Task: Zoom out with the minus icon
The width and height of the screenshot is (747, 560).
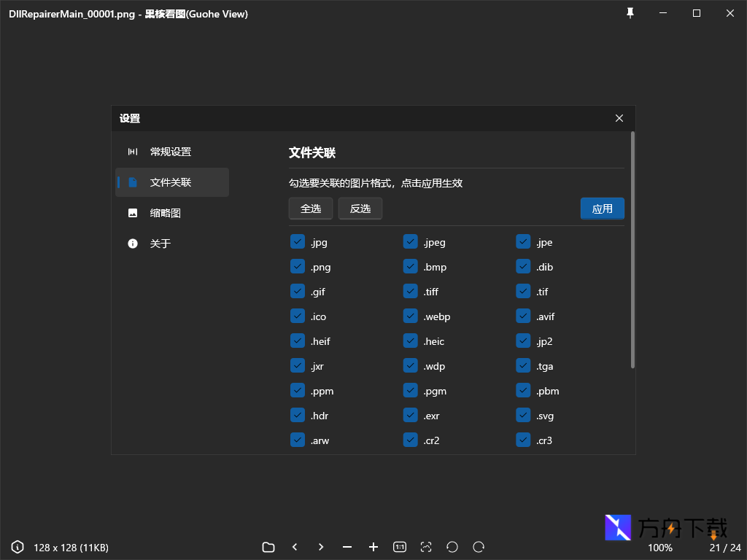Action: point(347,547)
